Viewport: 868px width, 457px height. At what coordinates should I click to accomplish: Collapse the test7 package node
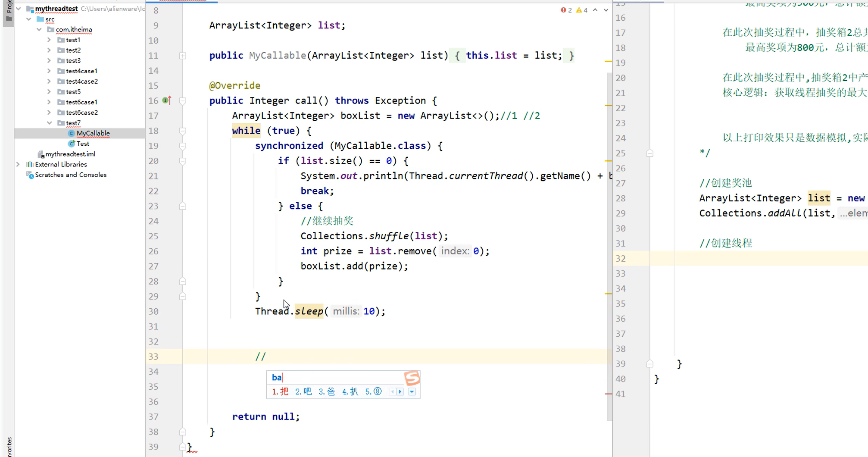(50, 123)
